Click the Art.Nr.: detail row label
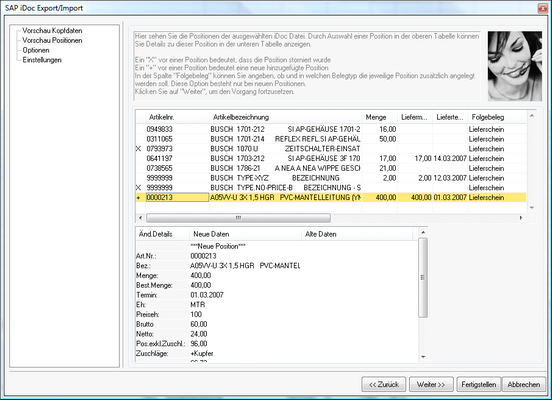Image resolution: width=552 pixels, height=400 pixels. [x=146, y=256]
